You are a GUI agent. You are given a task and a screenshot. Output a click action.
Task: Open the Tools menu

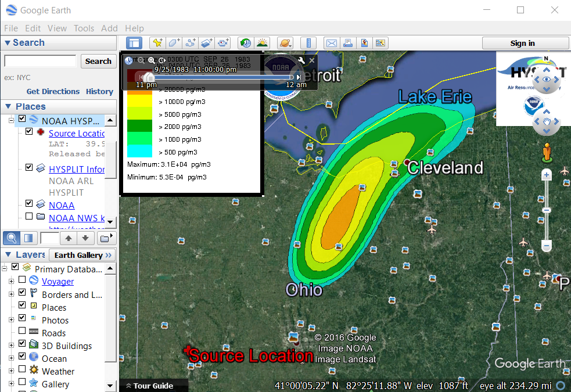pos(84,28)
